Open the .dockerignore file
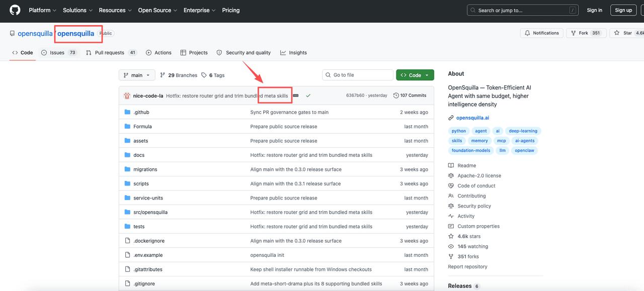644x291 pixels. coord(149,241)
